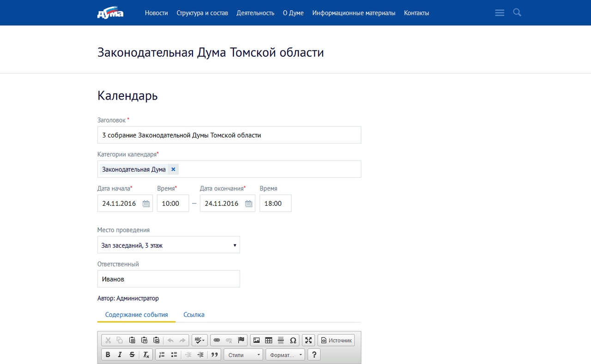Open Информационные материалы menu item
The height and width of the screenshot is (364, 591).
click(x=354, y=13)
